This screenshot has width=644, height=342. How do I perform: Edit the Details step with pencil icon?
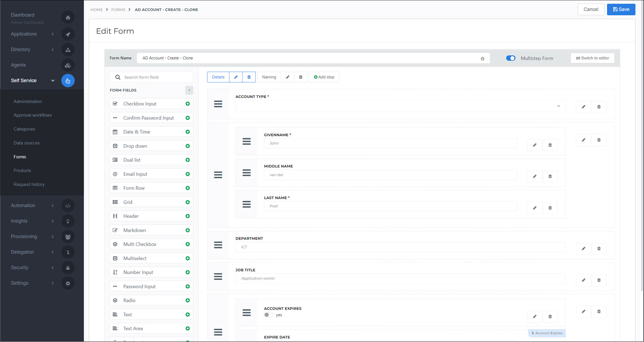click(x=236, y=77)
